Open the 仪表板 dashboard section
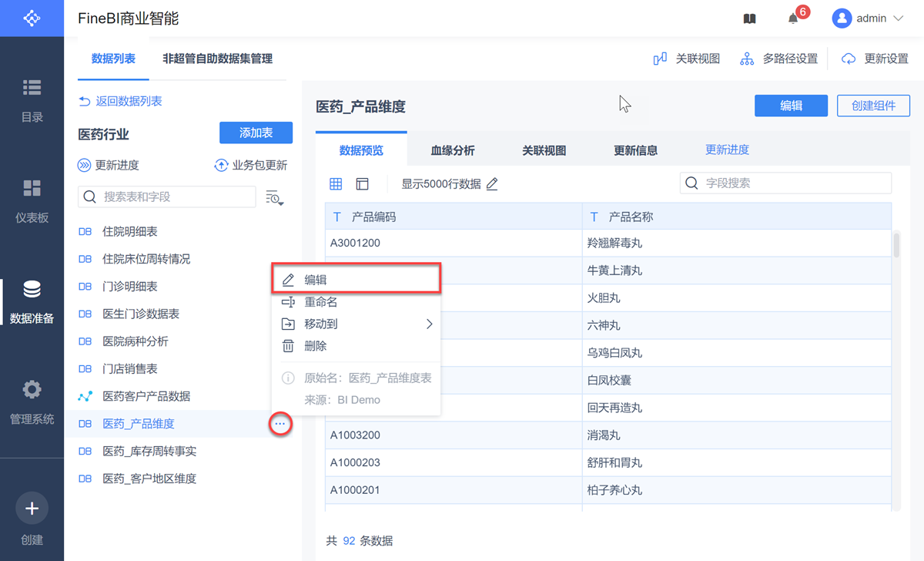924x561 pixels. (32, 200)
